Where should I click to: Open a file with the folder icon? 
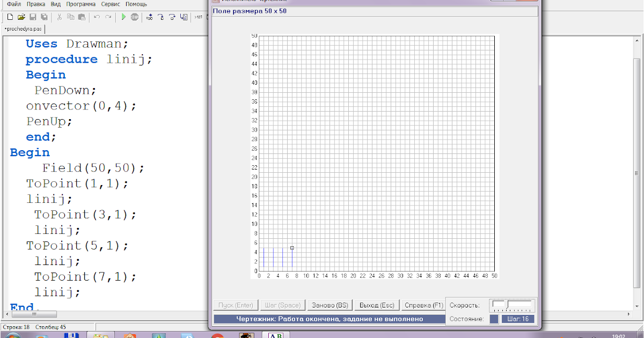click(21, 17)
